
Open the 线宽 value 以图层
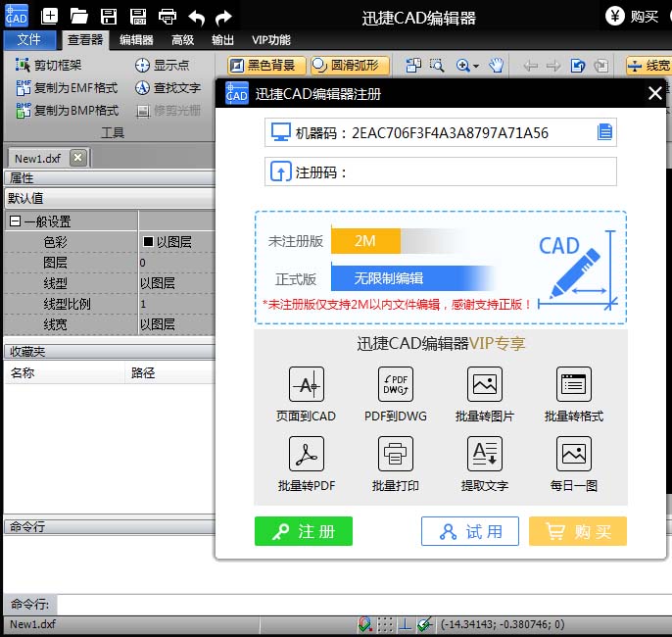(176, 324)
